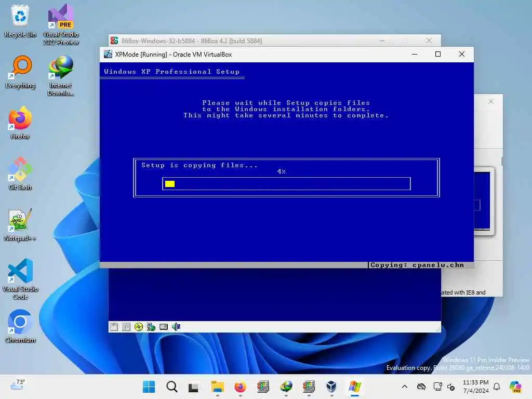532x399 pixels.
Task: Close the 86Box window behind
Action: pyautogui.click(x=429, y=41)
